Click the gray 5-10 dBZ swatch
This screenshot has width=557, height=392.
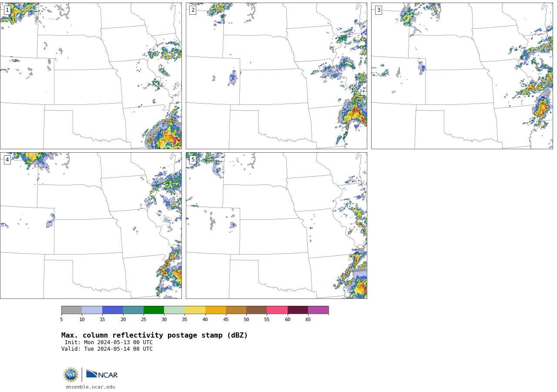(71, 310)
